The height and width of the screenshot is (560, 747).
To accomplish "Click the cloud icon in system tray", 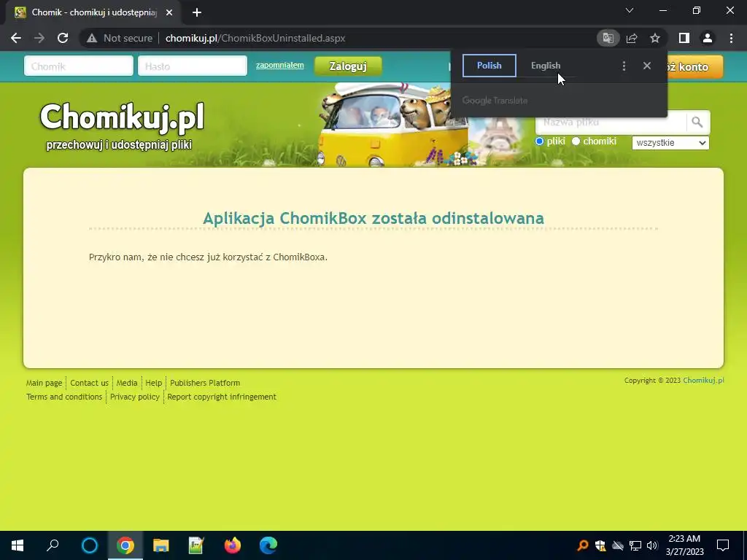I will pos(618,545).
